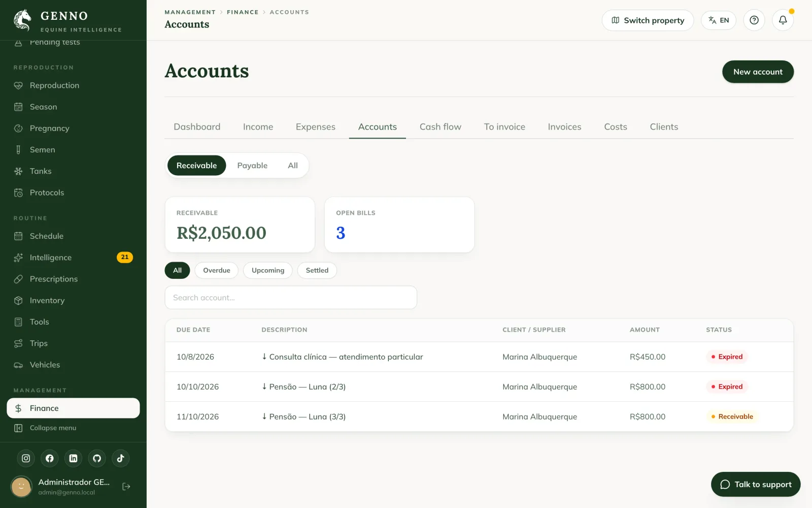Click the Search account field
812x508 pixels.
(291, 298)
